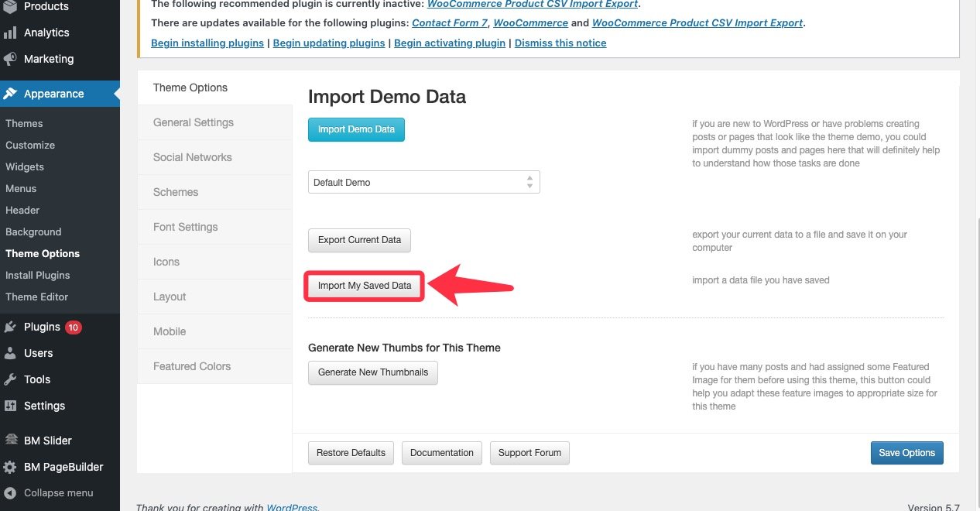Click Begin activating plugin link

[x=450, y=43]
